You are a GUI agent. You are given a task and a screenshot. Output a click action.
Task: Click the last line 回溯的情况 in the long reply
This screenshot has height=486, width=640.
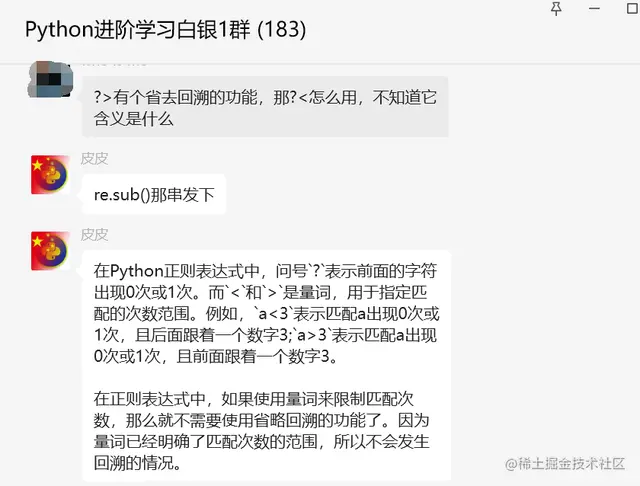pos(137,463)
